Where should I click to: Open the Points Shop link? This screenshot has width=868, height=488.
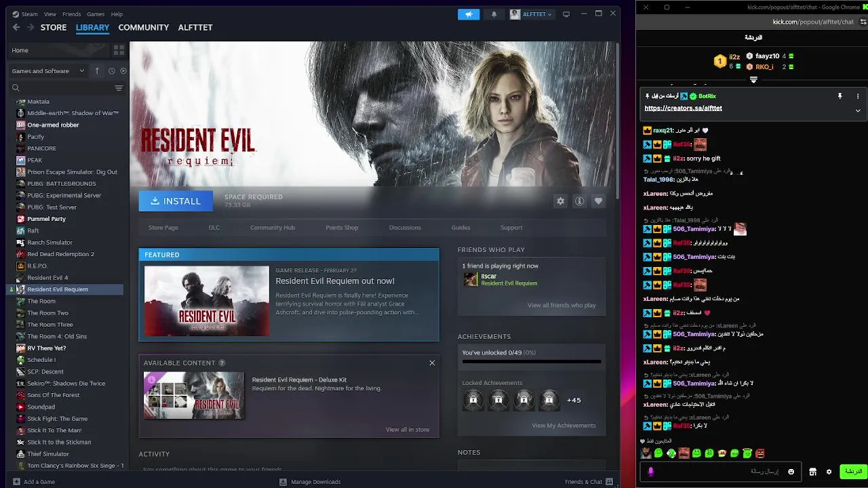342,228
